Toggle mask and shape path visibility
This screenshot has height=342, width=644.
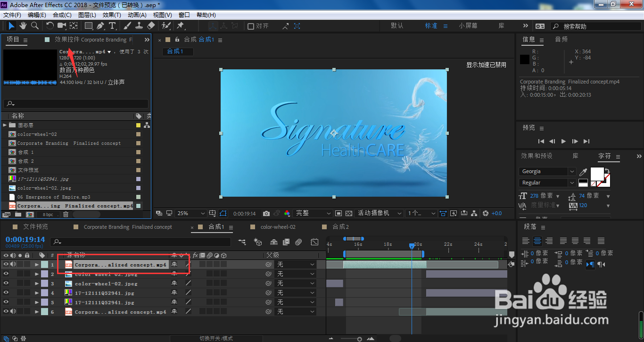pos(223,213)
